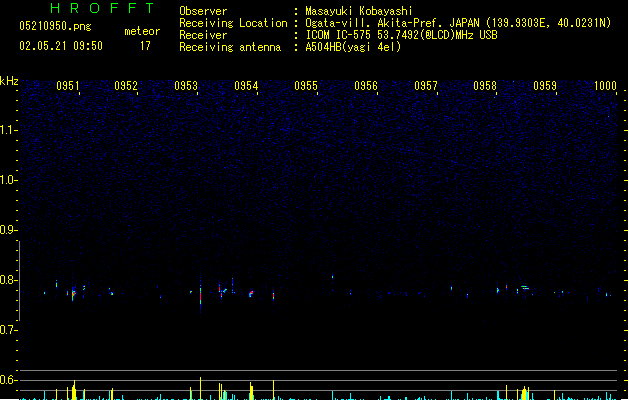Click the 1.0 kHz frequency label
The width and height of the screenshot is (629, 400).
(x=8, y=180)
